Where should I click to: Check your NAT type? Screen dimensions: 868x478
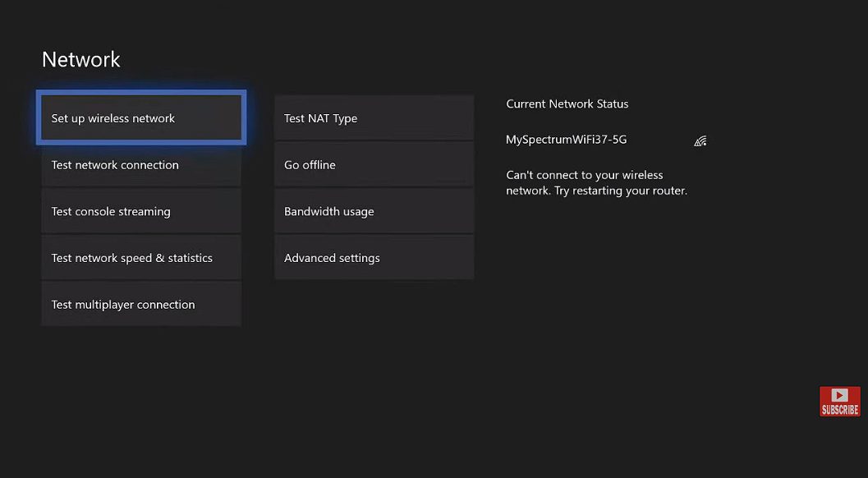(374, 117)
